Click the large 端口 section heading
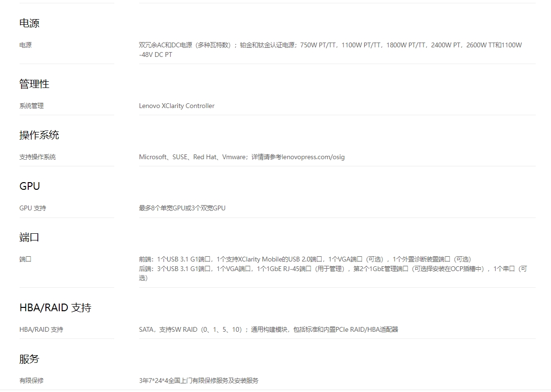This screenshot has width=551, height=392. click(x=29, y=237)
